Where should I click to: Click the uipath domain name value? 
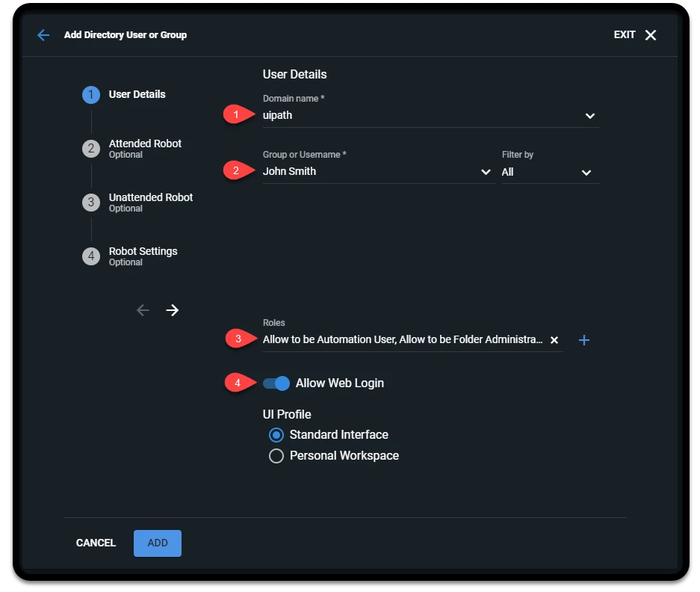277,115
